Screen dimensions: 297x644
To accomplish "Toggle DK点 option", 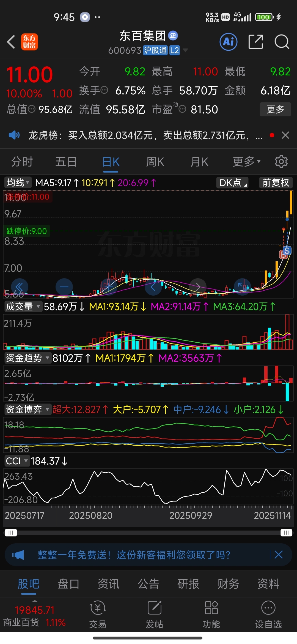I will pos(232,182).
